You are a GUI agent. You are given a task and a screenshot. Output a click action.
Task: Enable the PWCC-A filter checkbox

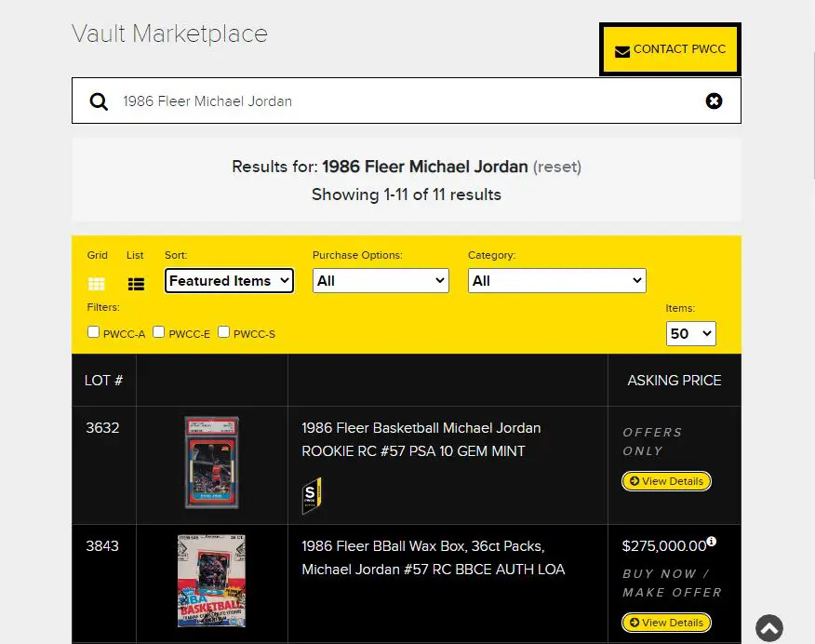[94, 332]
